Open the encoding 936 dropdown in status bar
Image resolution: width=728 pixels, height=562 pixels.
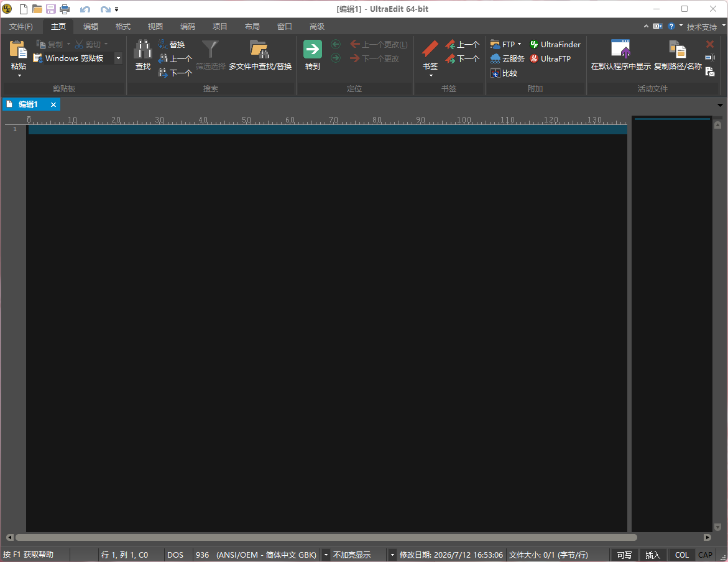pyautogui.click(x=326, y=555)
